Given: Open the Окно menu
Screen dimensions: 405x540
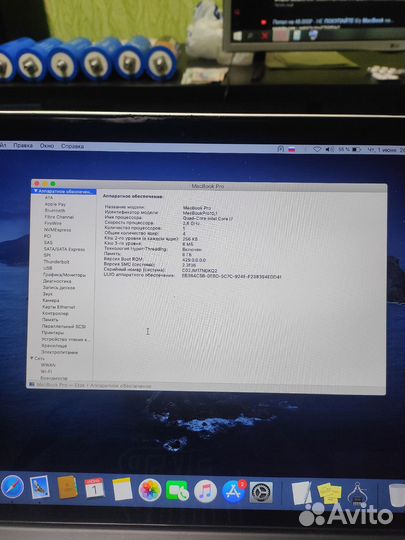Looking at the screenshot, I should pyautogui.click(x=47, y=146).
